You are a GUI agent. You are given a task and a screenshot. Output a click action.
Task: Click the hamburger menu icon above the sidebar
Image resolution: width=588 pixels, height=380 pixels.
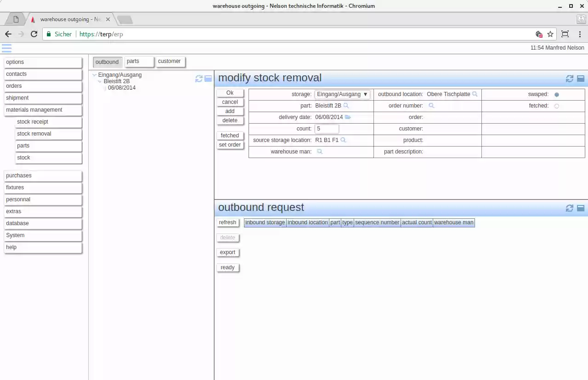point(6,48)
